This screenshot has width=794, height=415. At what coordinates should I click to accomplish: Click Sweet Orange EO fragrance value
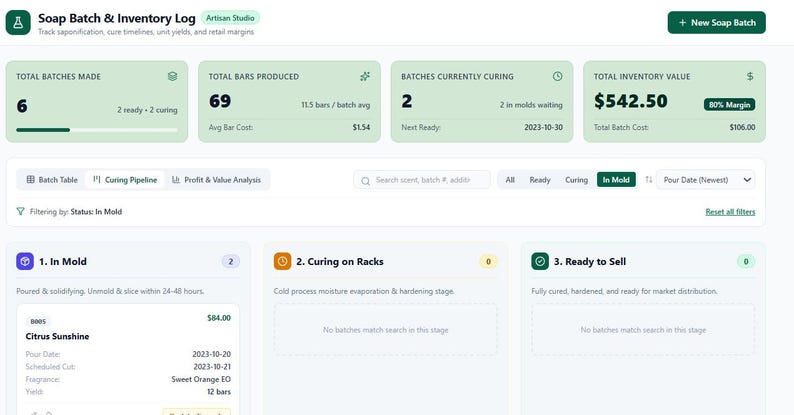[201, 379]
